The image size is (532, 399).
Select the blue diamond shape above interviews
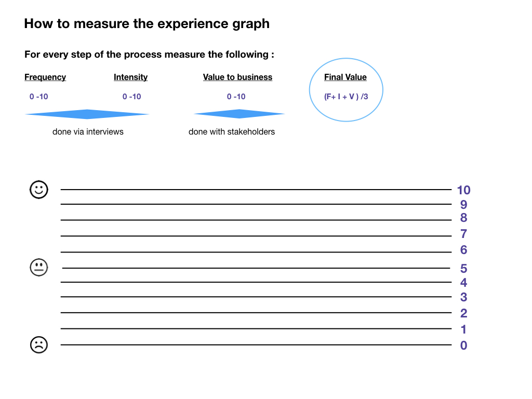pos(87,114)
